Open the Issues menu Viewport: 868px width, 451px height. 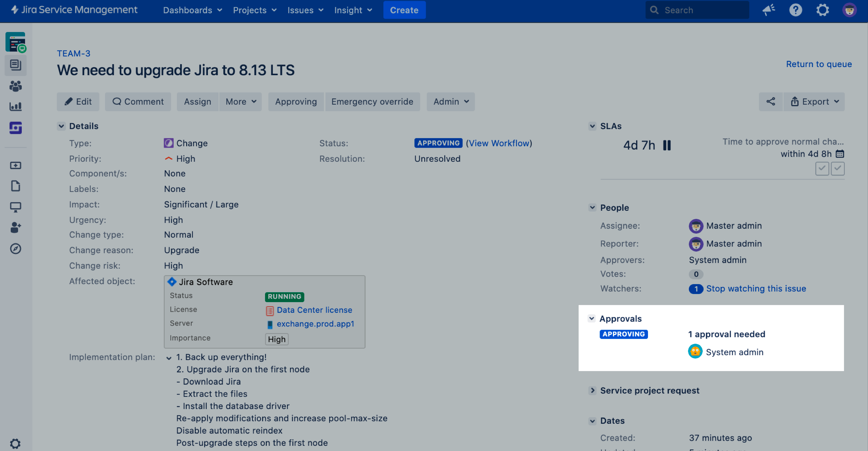click(x=306, y=10)
